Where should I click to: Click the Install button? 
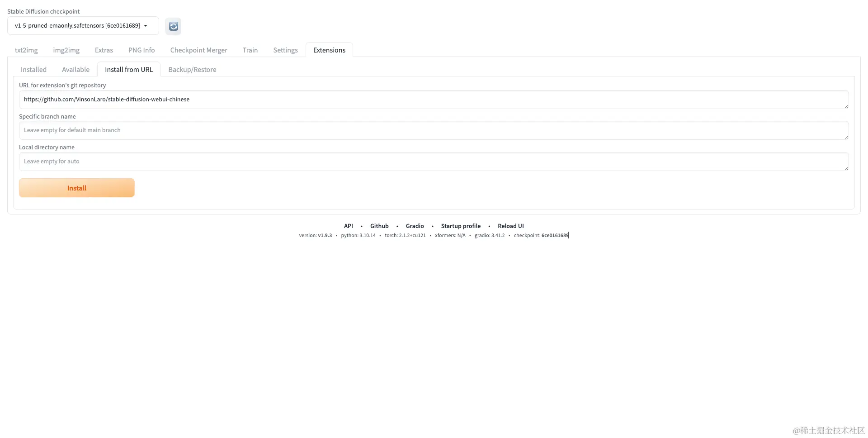(x=76, y=187)
